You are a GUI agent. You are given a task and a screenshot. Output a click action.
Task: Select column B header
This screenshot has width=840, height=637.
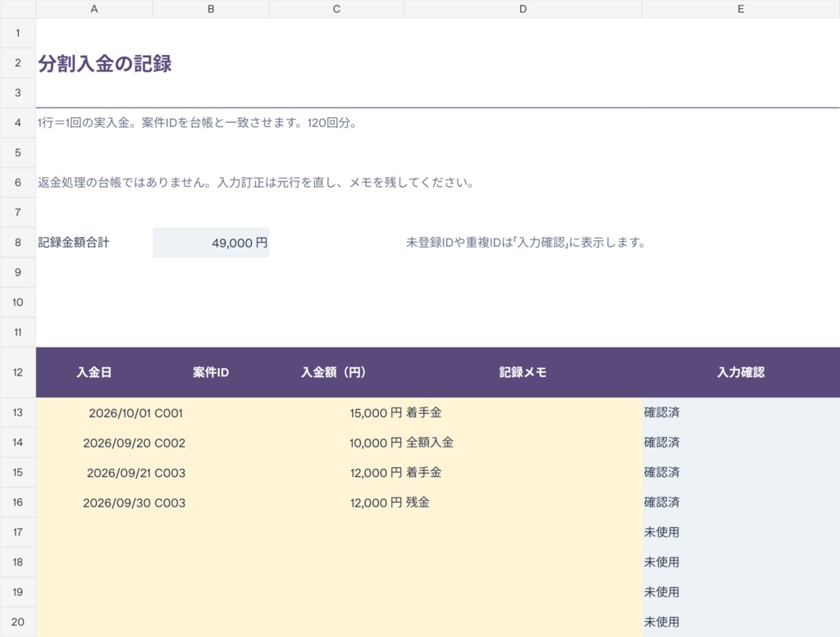click(x=211, y=9)
